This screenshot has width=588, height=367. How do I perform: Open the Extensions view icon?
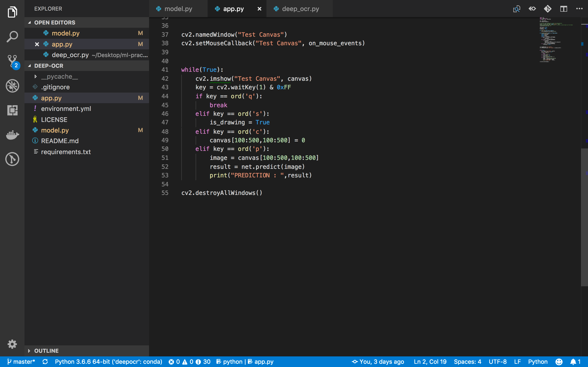[x=12, y=110]
